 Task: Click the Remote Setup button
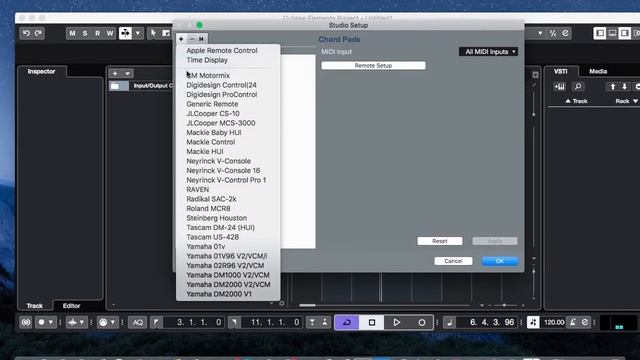click(373, 65)
